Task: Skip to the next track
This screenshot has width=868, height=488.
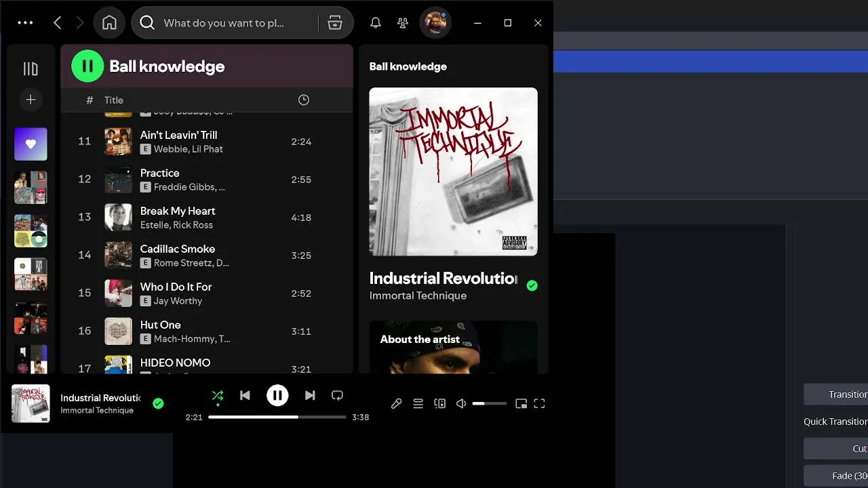Action: [310, 396]
